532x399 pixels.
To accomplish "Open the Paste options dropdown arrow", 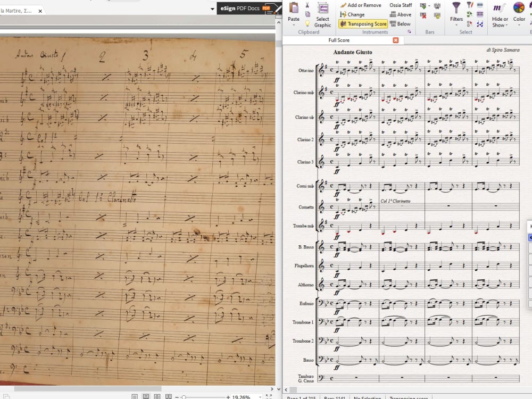I will point(294,25).
